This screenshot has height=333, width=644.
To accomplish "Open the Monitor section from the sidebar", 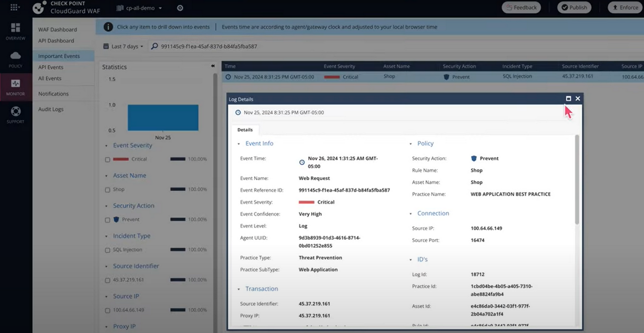I will (15, 87).
